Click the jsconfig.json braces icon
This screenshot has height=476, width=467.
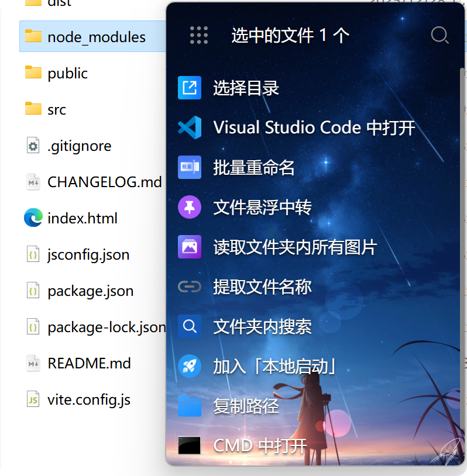pos(33,254)
